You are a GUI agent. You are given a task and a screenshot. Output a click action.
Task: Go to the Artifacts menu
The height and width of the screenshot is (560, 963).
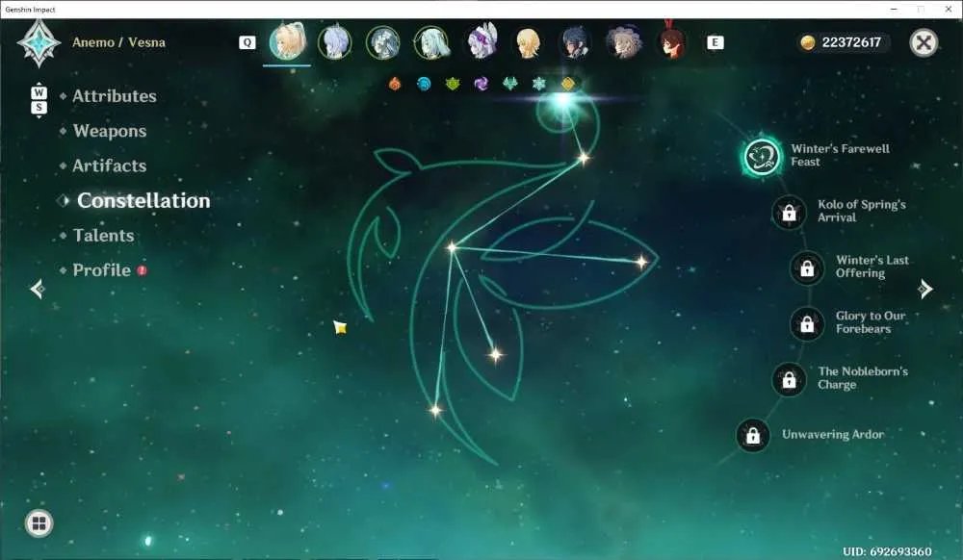(110, 165)
